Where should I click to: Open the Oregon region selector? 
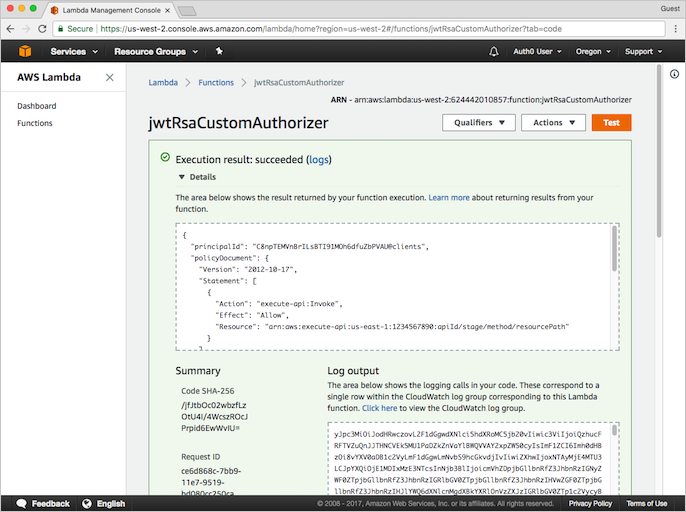click(x=593, y=52)
